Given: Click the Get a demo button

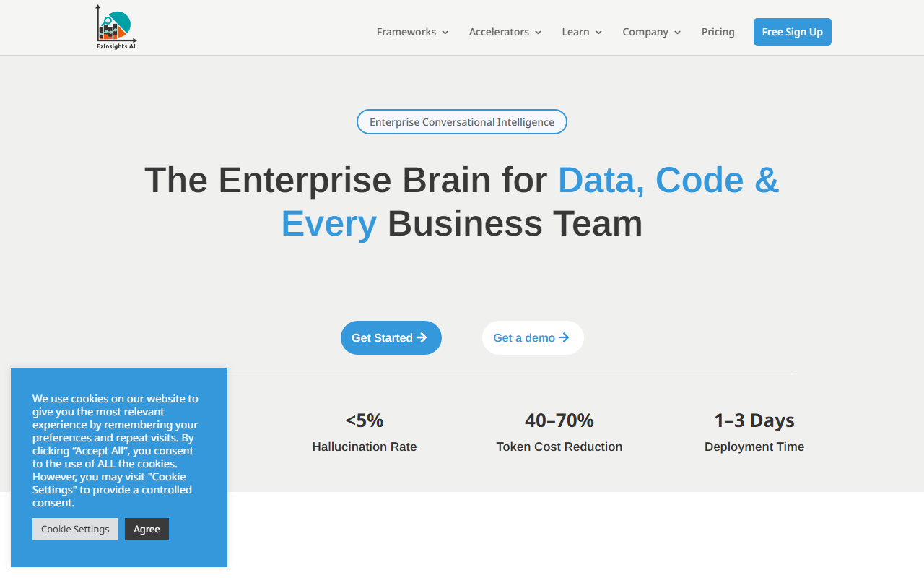Looking at the screenshot, I should click(533, 337).
